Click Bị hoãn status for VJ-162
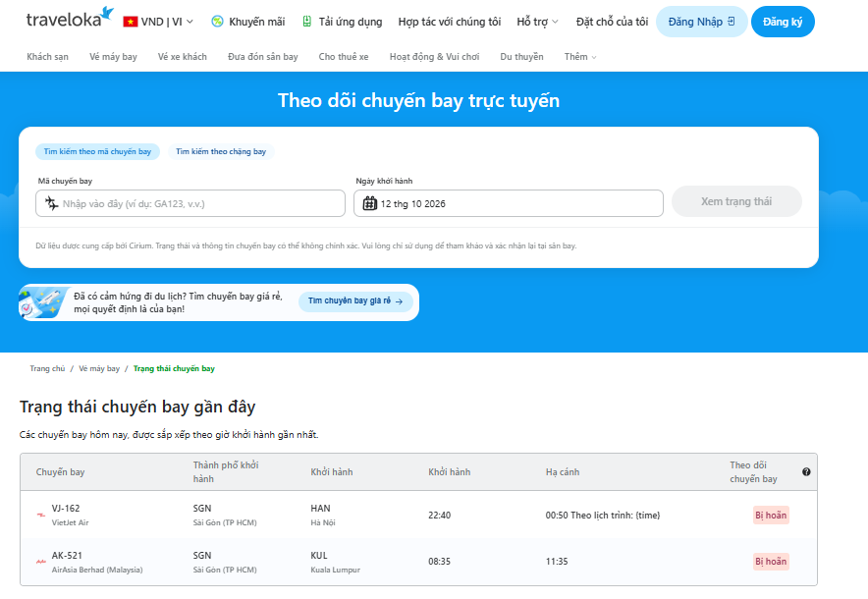The image size is (868, 599). [x=771, y=515]
